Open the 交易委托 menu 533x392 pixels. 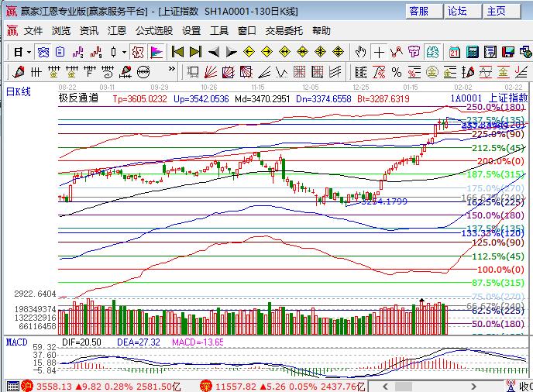284,31
